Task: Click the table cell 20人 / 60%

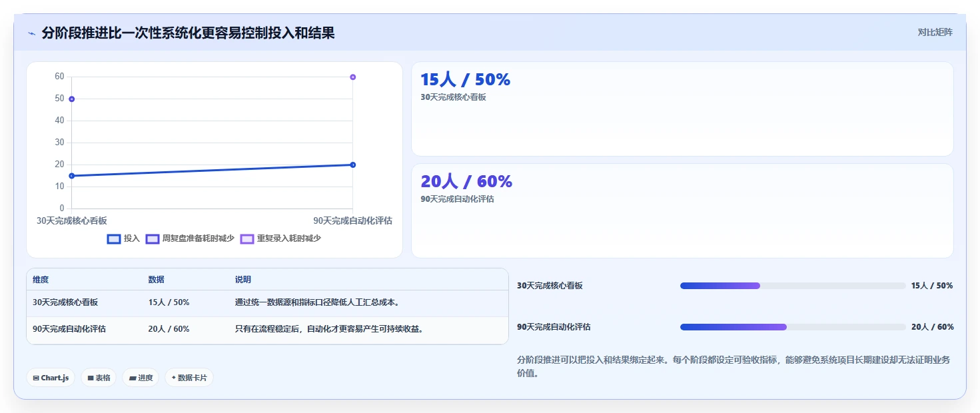Action: tap(169, 329)
